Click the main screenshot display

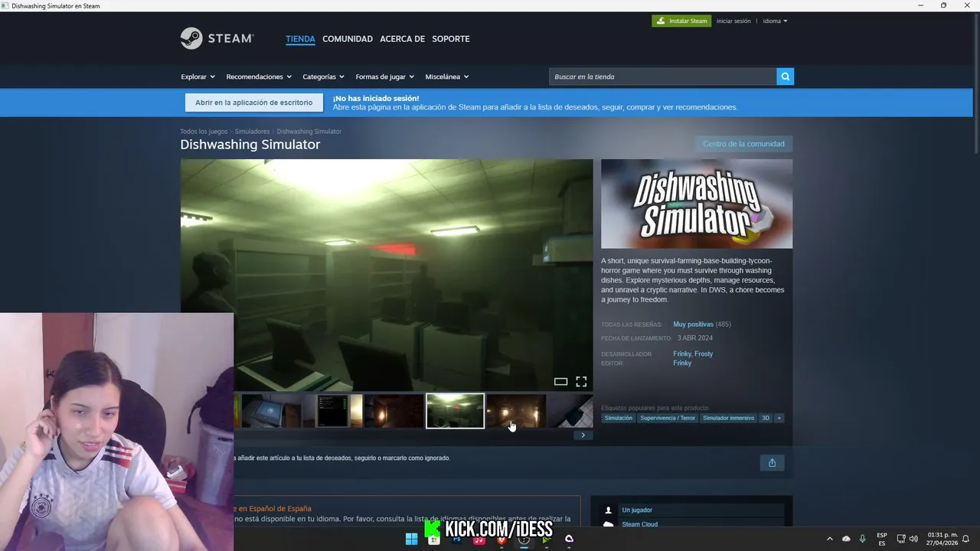[x=387, y=275]
